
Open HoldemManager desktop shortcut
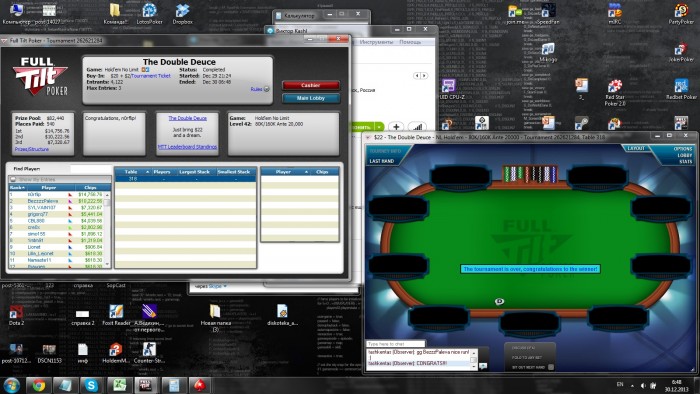116,353
